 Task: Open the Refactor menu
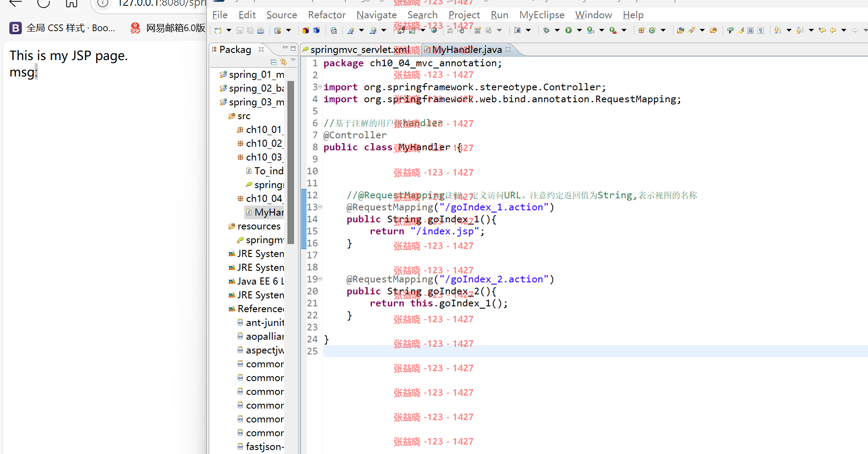[x=327, y=15]
